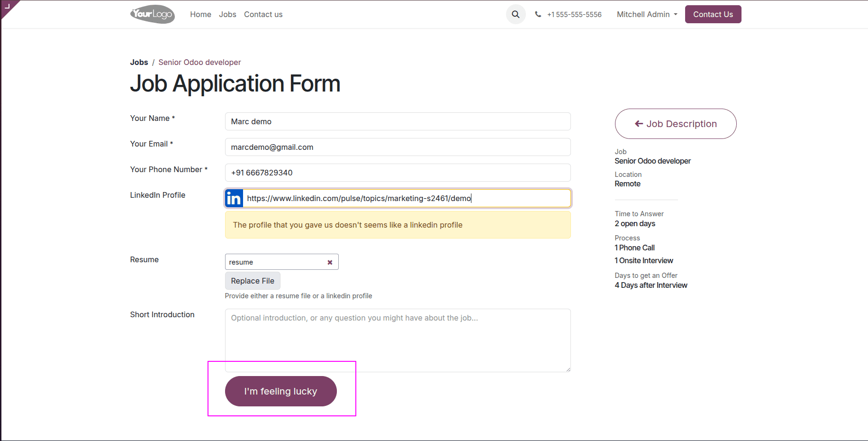
Task: Click the Job Application Form heading
Action: tap(235, 83)
